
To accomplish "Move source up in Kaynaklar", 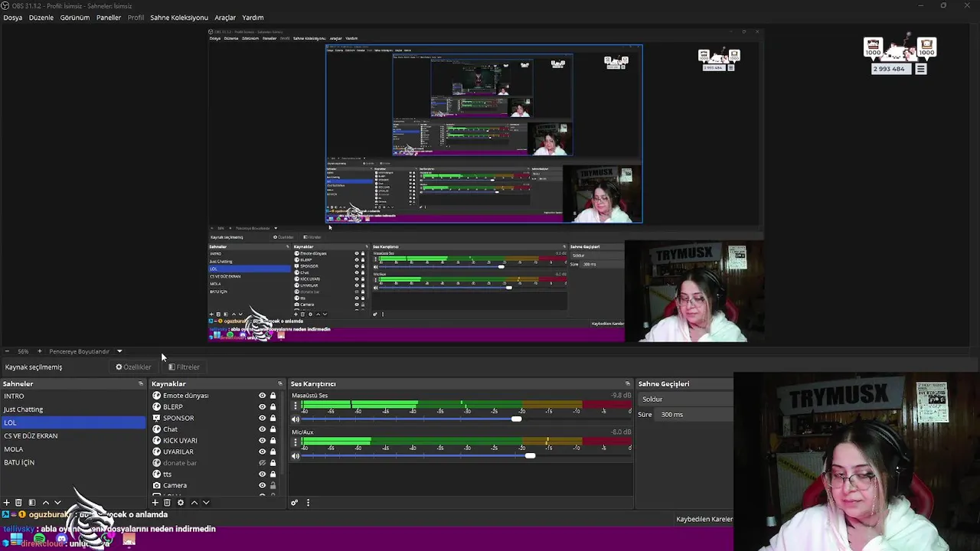I will pyautogui.click(x=194, y=503).
